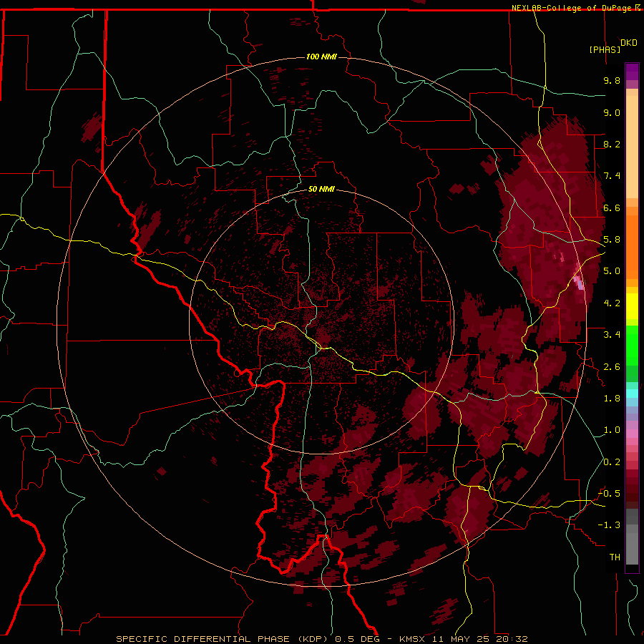Image resolution: width=644 pixels, height=644 pixels.
Task: Pick the bright green segment of the color bar
Action: 632,346
